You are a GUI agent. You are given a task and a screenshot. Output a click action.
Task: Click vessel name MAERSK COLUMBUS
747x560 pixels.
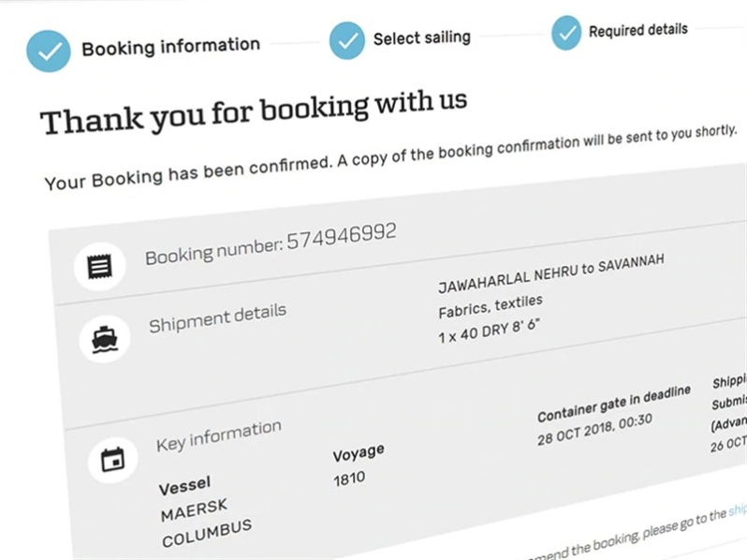[206, 523]
